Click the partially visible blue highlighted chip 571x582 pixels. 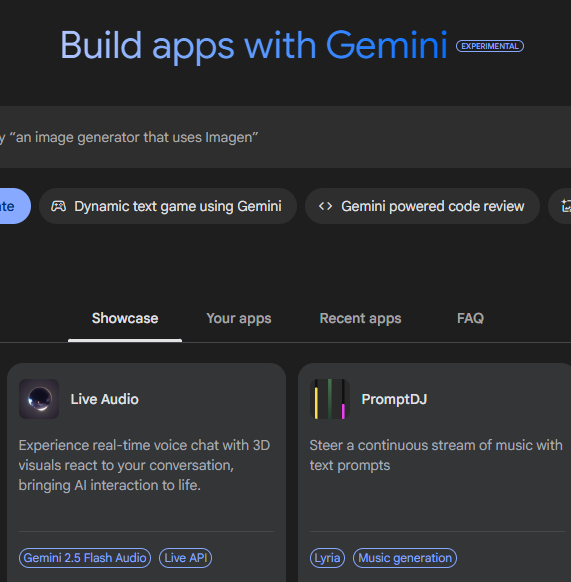(x=15, y=206)
